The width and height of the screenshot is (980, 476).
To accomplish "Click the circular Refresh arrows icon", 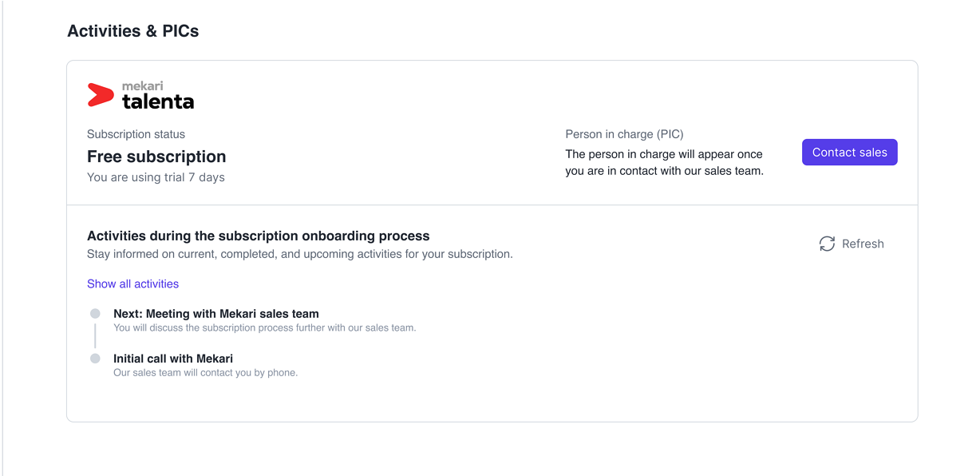I will [827, 244].
